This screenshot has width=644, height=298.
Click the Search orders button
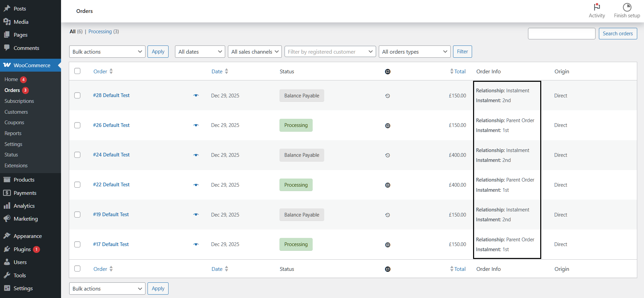pos(618,34)
